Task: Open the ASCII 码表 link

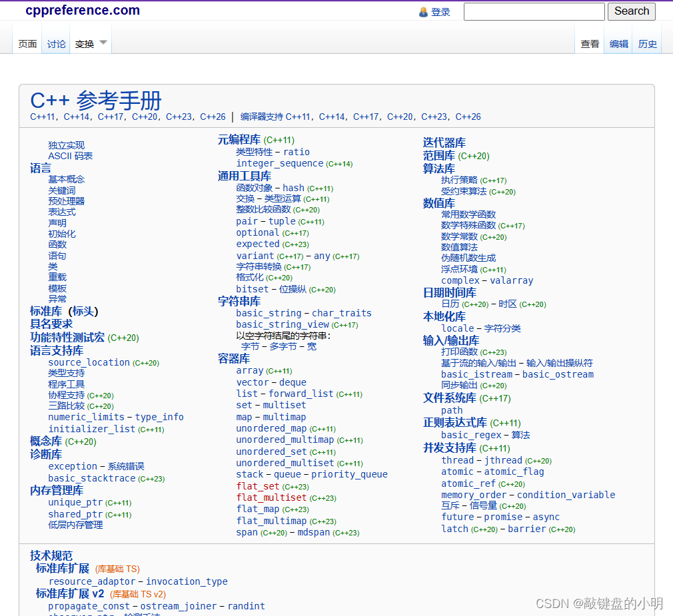Action: pyautogui.click(x=71, y=156)
